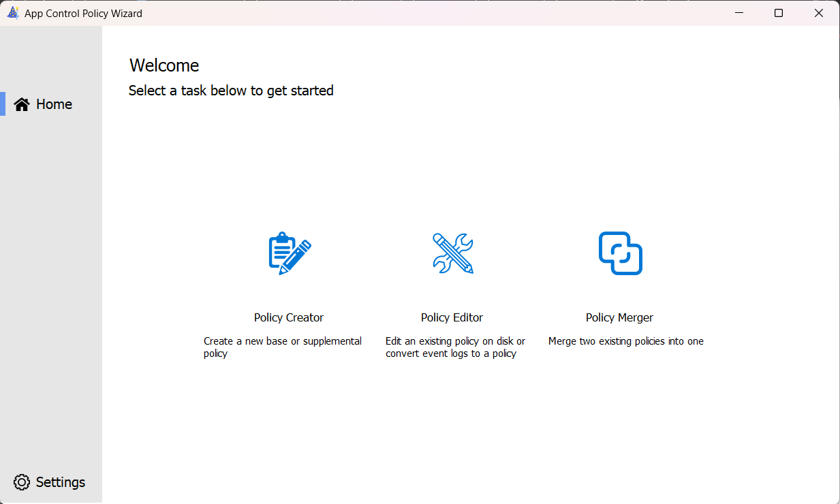The height and width of the screenshot is (504, 840).
Task: Click 'Edit an existing policy on disk' description
Action: (456, 347)
